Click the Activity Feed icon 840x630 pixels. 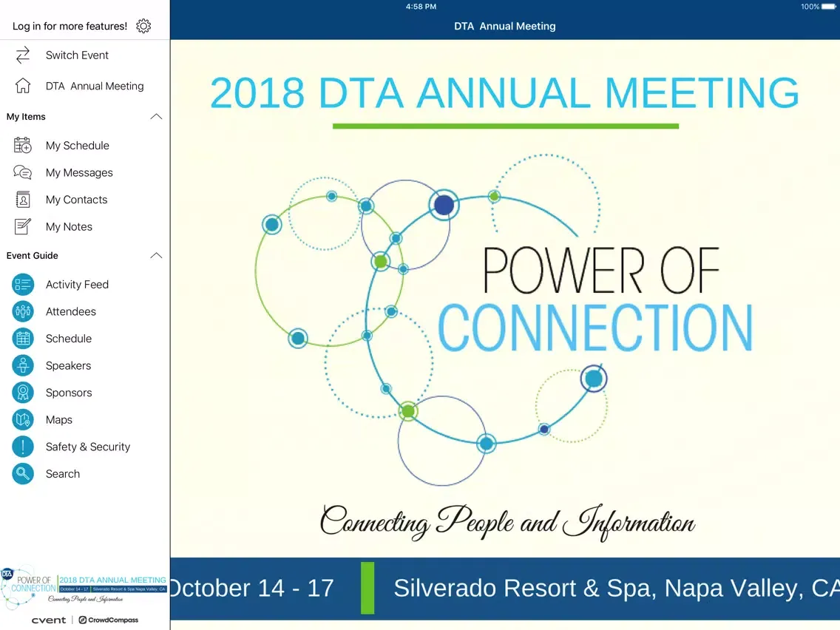coord(23,285)
